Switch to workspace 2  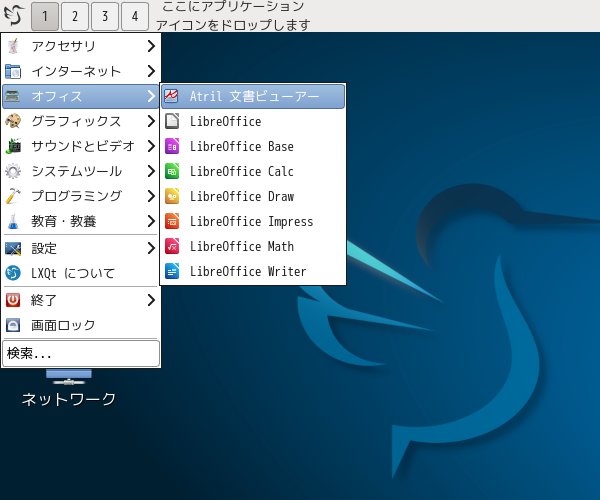click(x=75, y=16)
